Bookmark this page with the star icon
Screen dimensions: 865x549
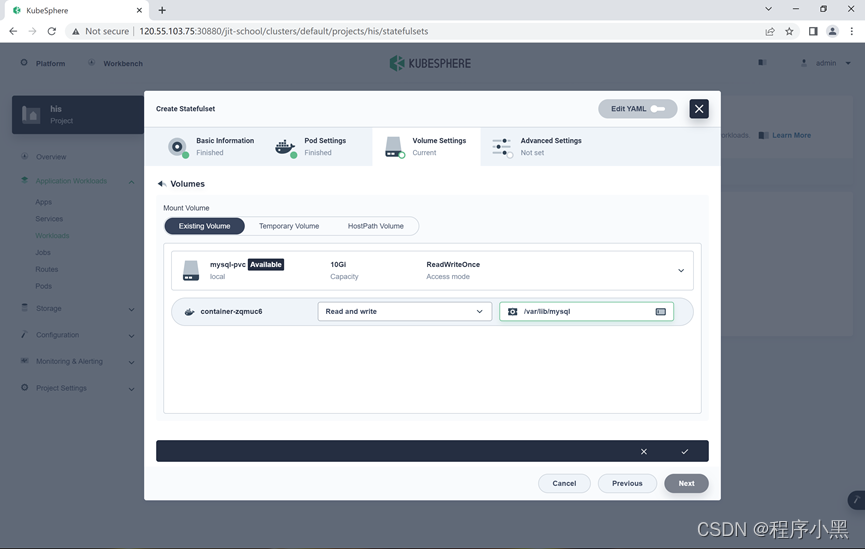(x=789, y=31)
